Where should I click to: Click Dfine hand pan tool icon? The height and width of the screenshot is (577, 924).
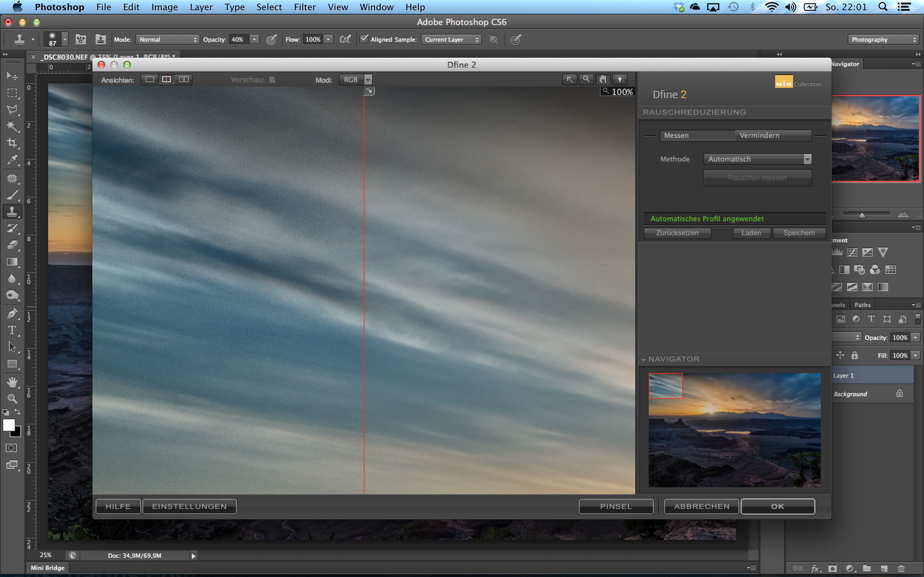(x=603, y=79)
